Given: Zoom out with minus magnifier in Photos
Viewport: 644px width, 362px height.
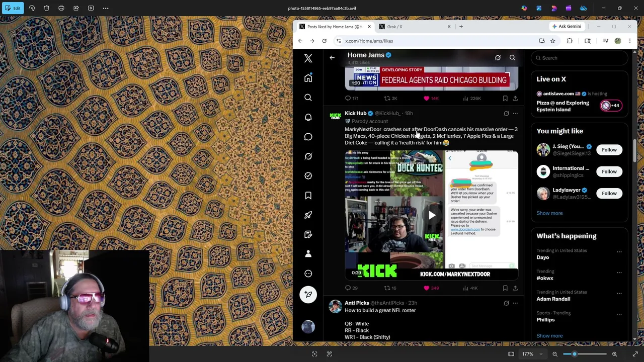Looking at the screenshot, I should (555, 354).
